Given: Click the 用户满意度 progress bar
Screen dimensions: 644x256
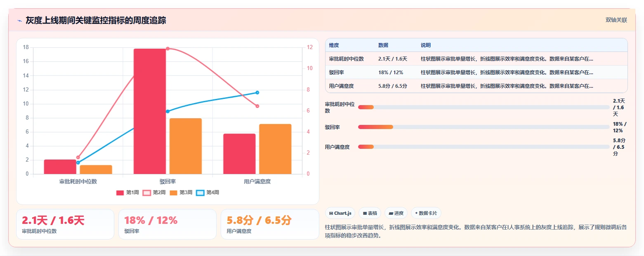Looking at the screenshot, I should tap(484, 147).
